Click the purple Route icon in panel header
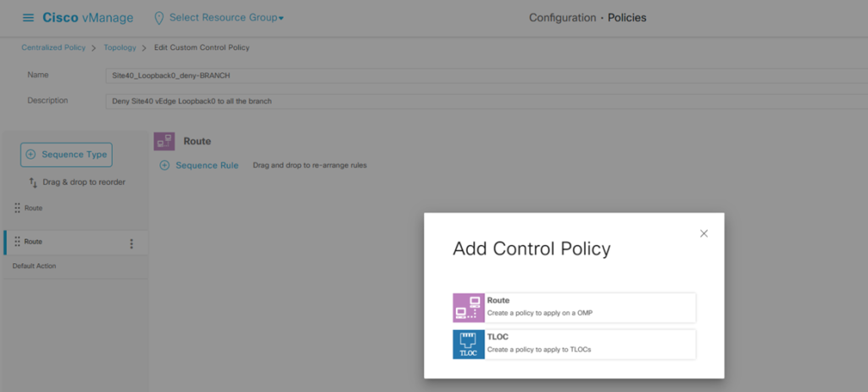 164,142
